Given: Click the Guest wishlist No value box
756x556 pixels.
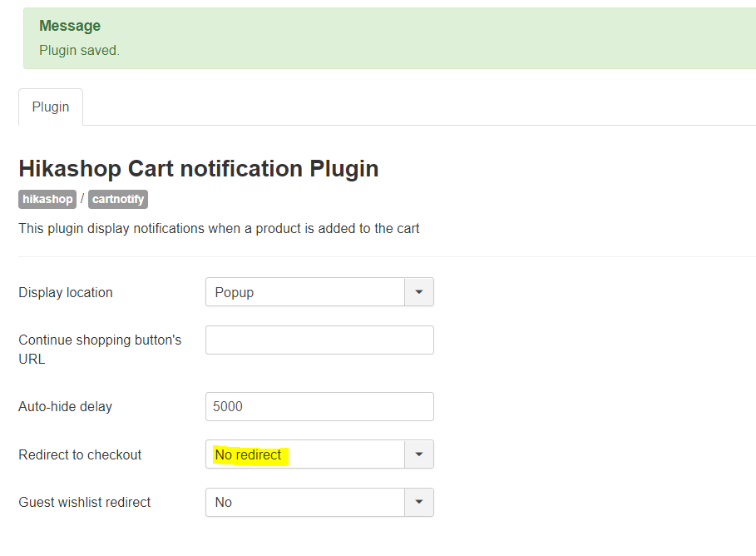Looking at the screenshot, I should click(x=304, y=502).
